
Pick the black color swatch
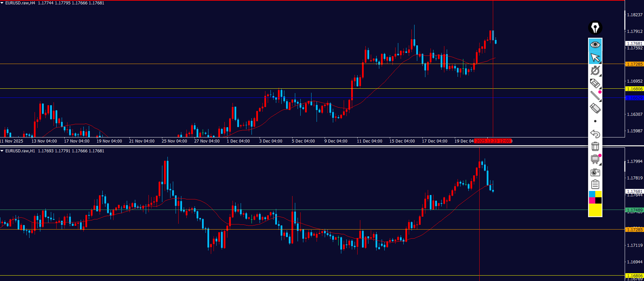(599, 200)
